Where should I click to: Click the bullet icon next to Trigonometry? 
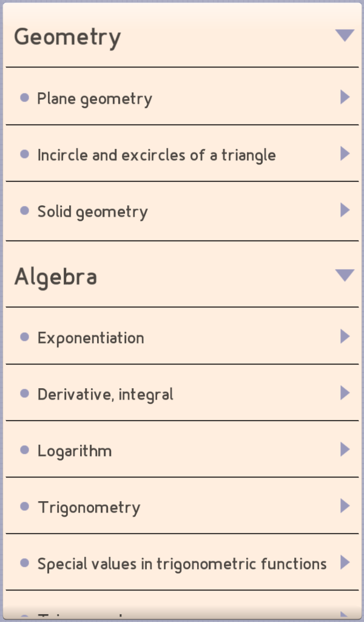(24, 506)
